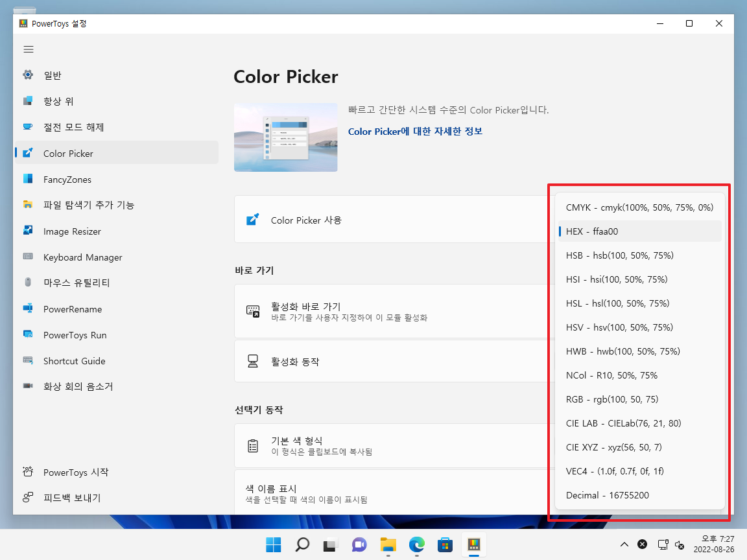Go to FancyZones settings page

(x=117, y=179)
